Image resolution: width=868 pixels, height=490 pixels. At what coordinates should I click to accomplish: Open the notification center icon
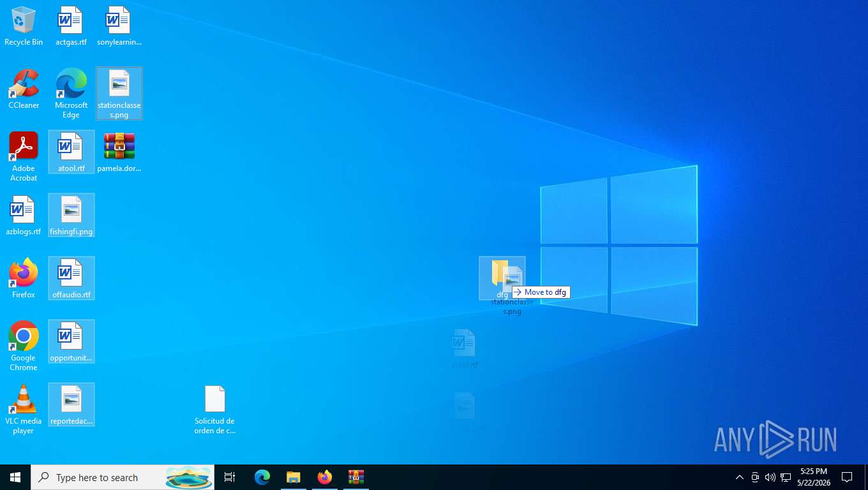[x=847, y=477]
